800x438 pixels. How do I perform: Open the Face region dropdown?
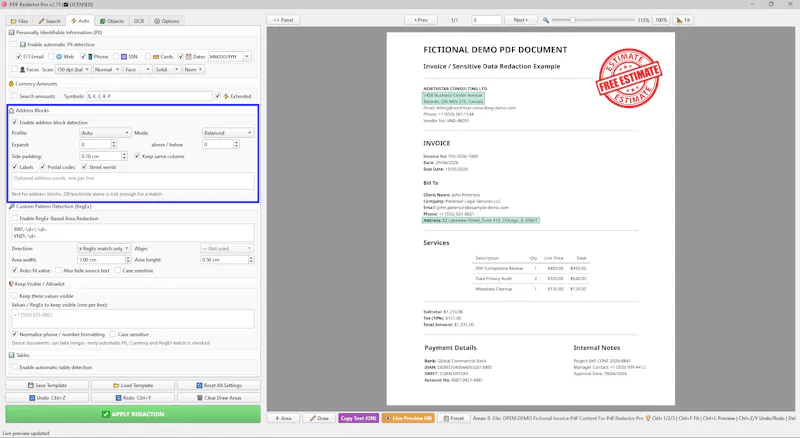coord(138,69)
